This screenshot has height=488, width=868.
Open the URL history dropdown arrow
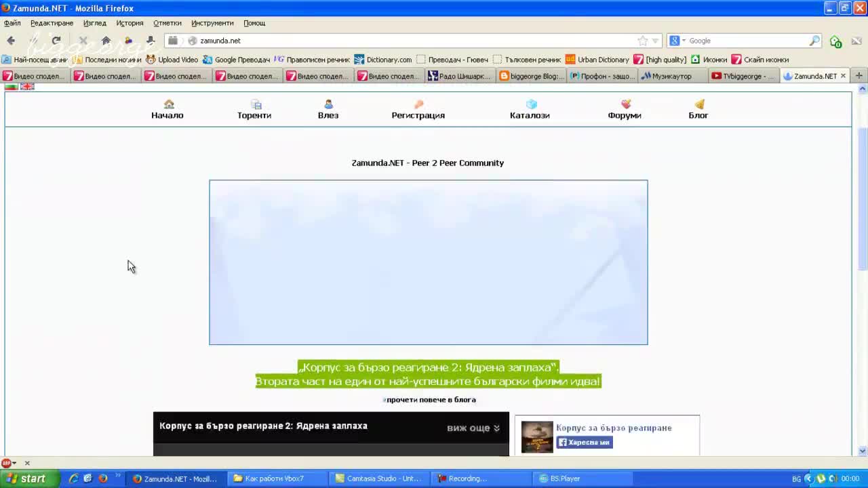pyautogui.click(x=655, y=41)
